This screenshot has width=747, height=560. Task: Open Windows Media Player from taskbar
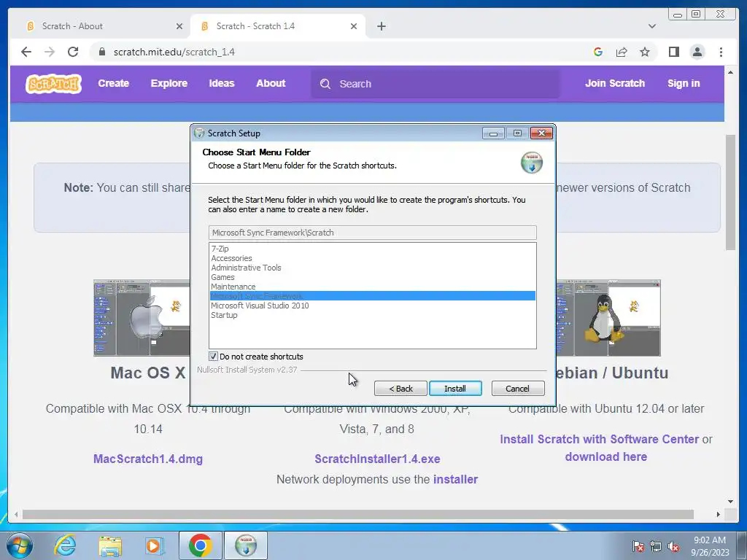(x=154, y=545)
